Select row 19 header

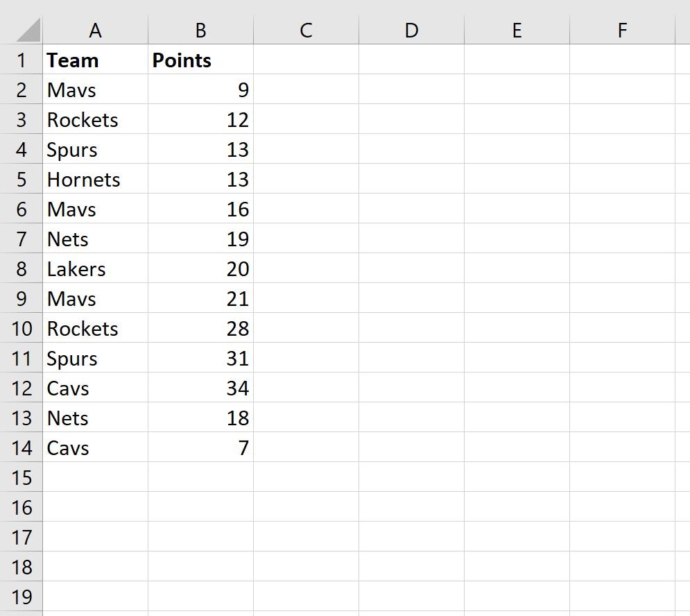click(x=21, y=596)
